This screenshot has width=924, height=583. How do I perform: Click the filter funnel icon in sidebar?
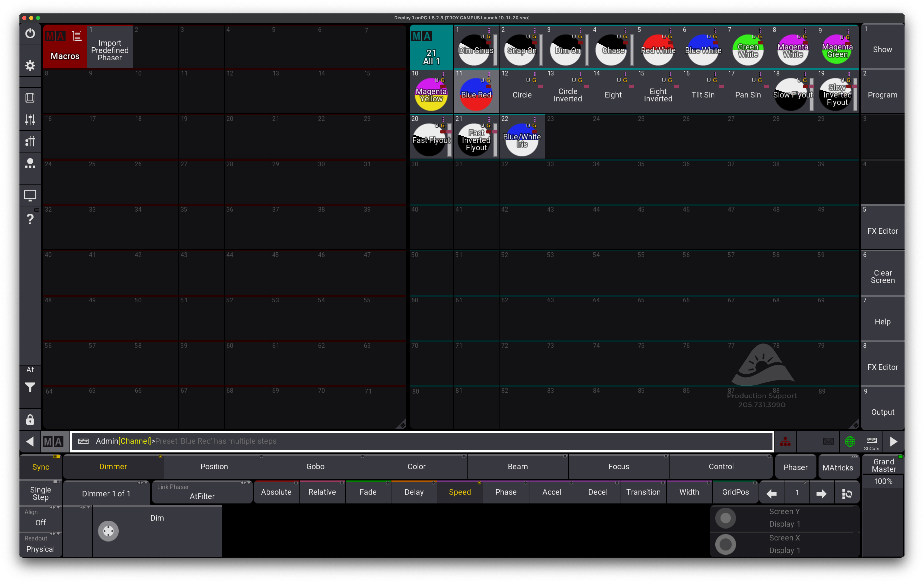(x=30, y=387)
